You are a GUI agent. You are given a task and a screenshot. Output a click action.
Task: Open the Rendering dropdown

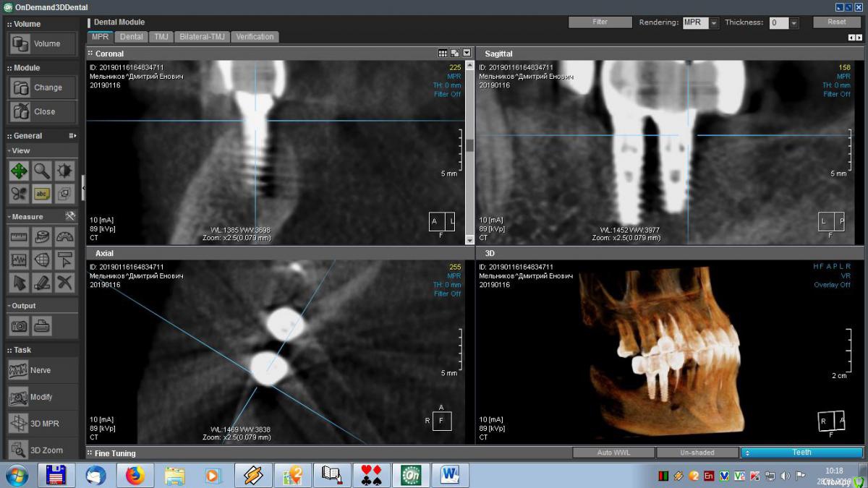(700, 22)
